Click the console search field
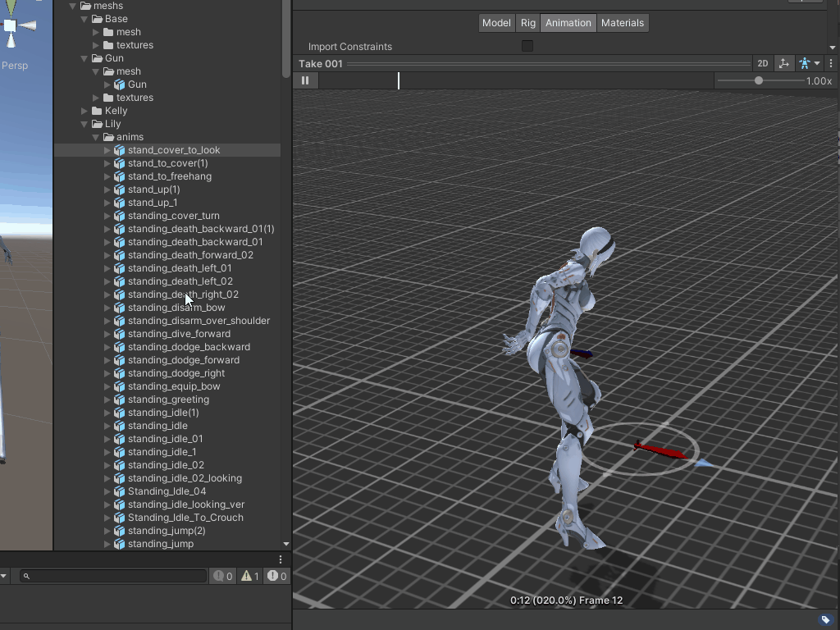Screen dimensions: 840x630 point(115,576)
